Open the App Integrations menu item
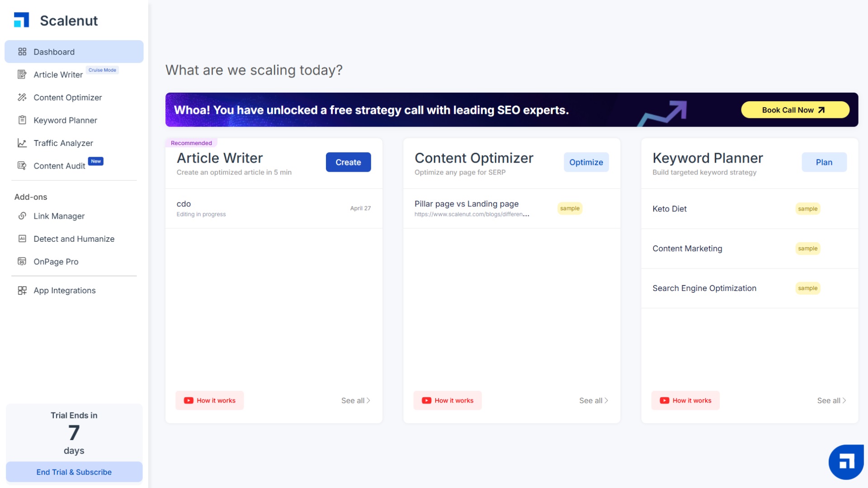Image resolution: width=868 pixels, height=488 pixels. click(64, 291)
